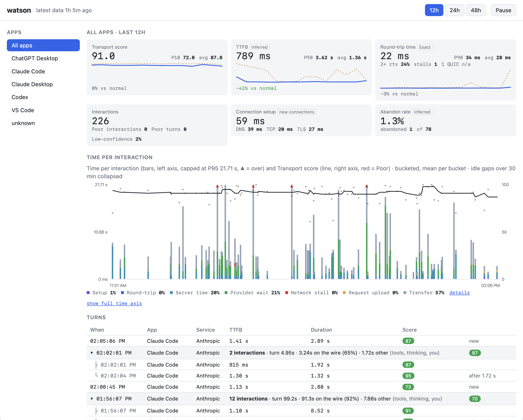
Task: Open Claude Code app view
Action: click(43, 71)
